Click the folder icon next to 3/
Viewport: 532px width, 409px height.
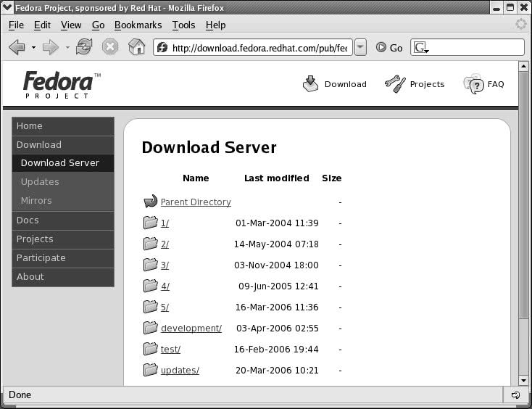(150, 265)
